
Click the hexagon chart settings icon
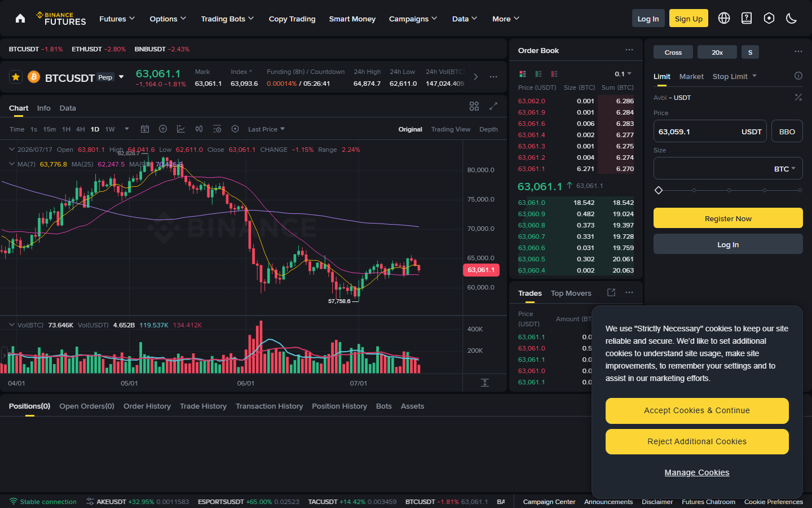point(235,129)
